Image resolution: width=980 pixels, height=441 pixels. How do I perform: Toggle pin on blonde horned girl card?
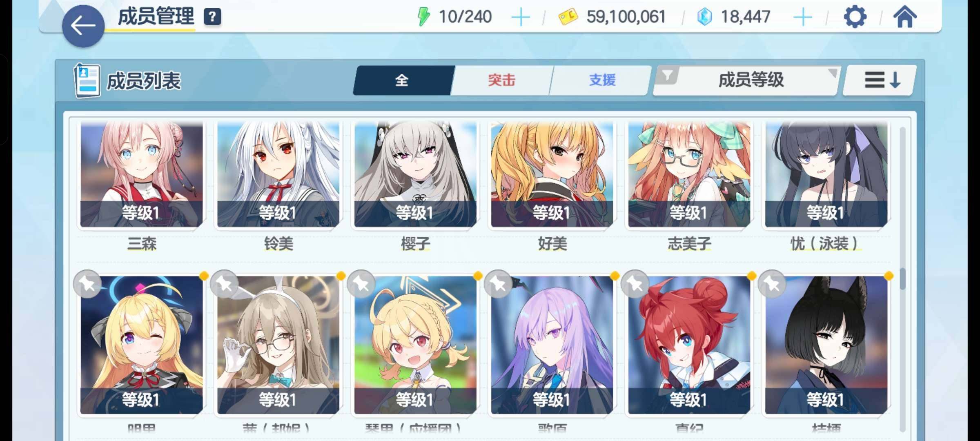pos(87,284)
